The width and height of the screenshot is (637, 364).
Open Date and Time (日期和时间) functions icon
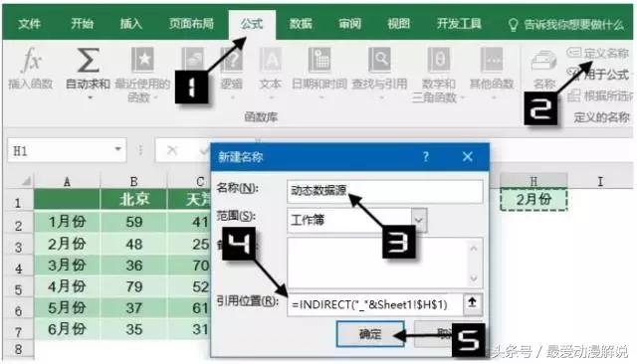(319, 60)
